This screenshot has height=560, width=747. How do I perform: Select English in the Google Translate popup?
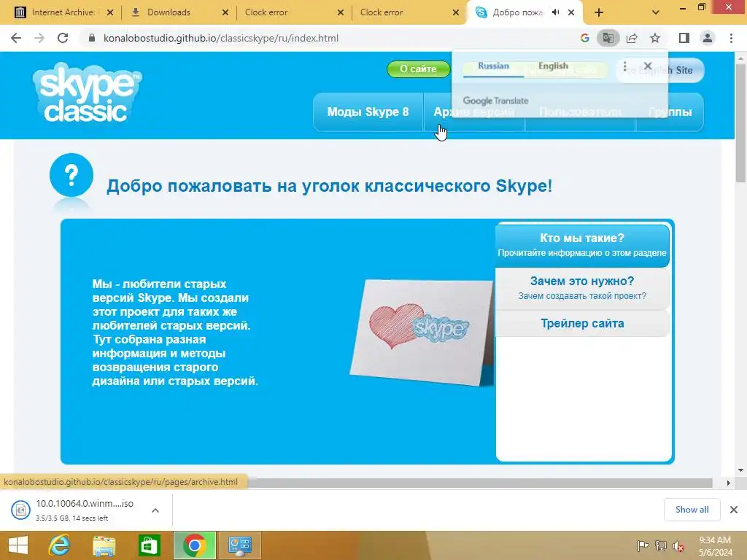point(553,66)
